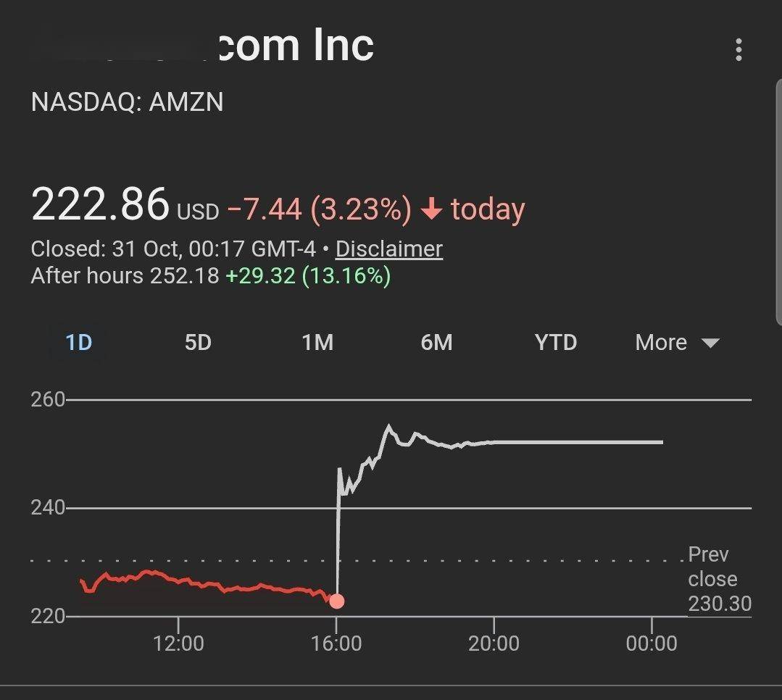The width and height of the screenshot is (782, 700).
Task: Click the +29.32 (13.16%) after-hours change
Action: 308,276
